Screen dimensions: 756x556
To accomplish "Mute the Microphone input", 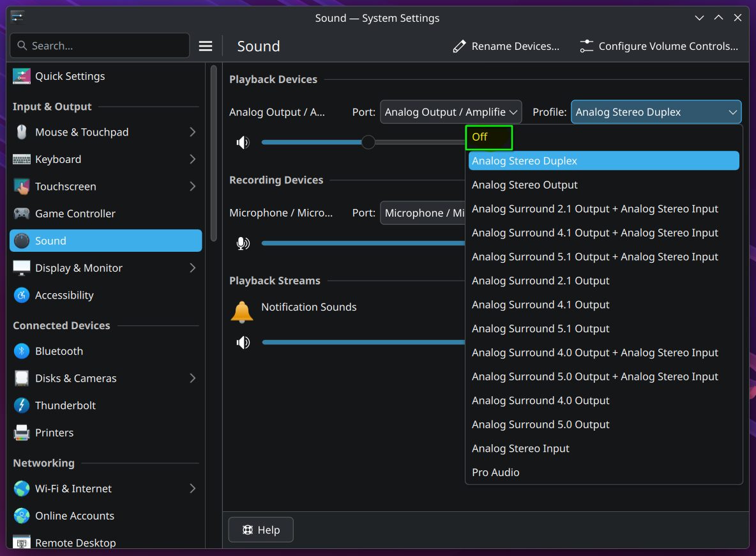I will pos(243,243).
